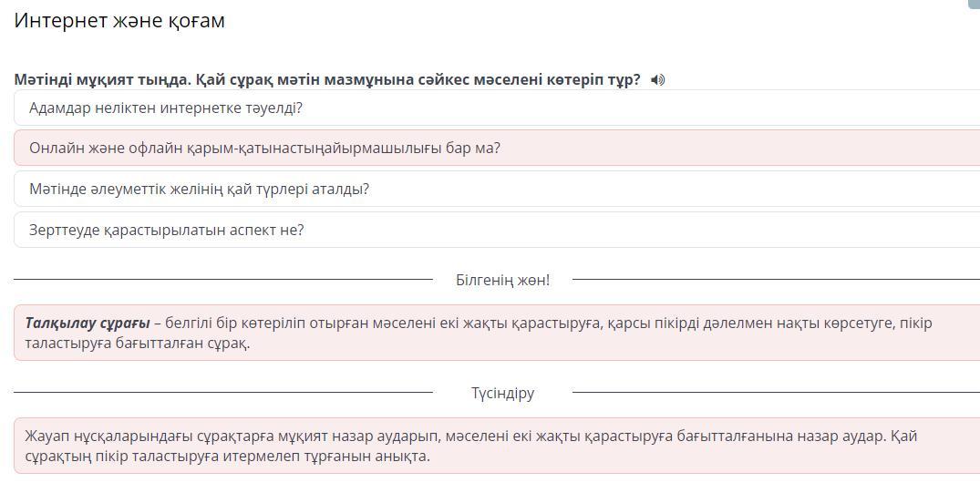Play the question audio with the speaker icon
Viewport: 980px width, 493px height.
pos(658,80)
